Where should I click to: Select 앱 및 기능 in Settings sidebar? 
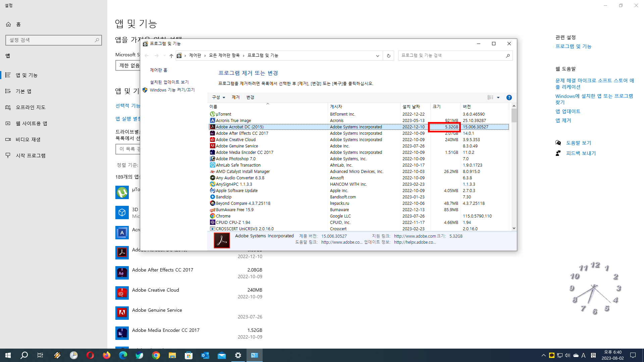54,75
